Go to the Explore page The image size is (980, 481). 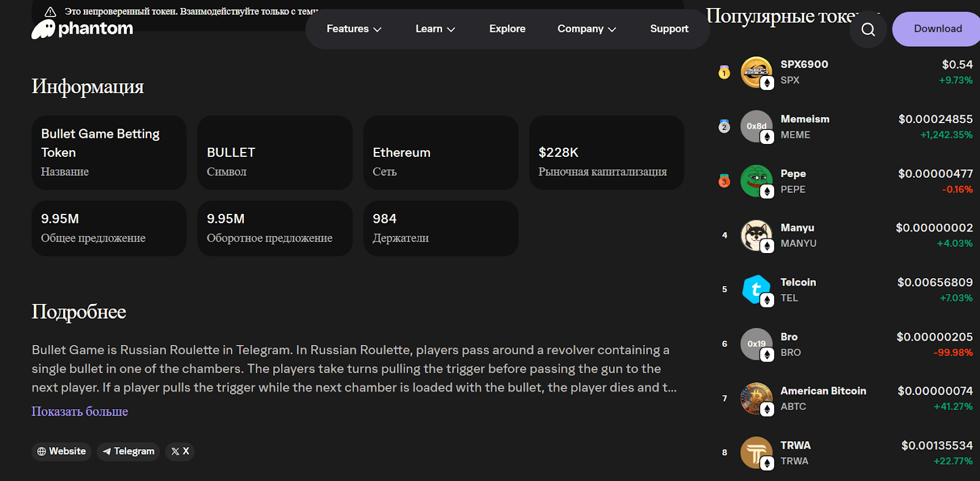[507, 29]
